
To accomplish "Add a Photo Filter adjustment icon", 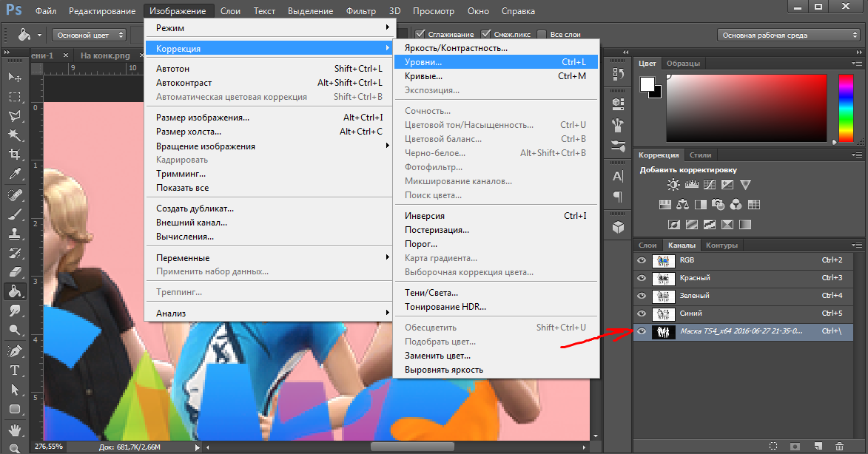I will (718, 205).
